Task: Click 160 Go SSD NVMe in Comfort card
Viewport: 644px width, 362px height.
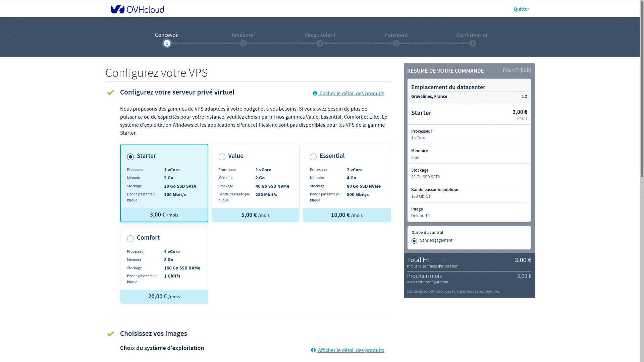Action: click(x=182, y=268)
